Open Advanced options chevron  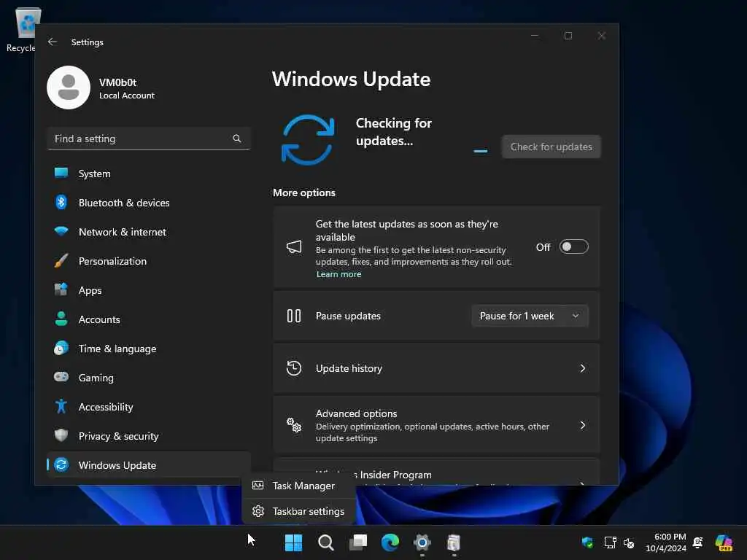(582, 425)
